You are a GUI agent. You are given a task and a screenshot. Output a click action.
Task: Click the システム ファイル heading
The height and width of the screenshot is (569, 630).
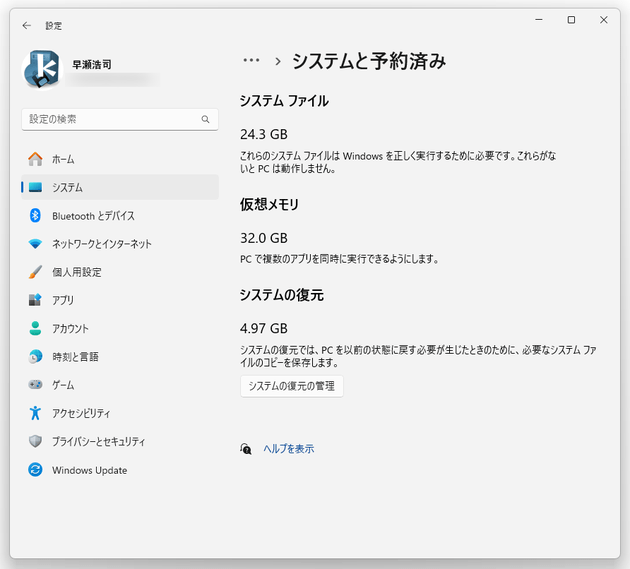click(x=284, y=101)
